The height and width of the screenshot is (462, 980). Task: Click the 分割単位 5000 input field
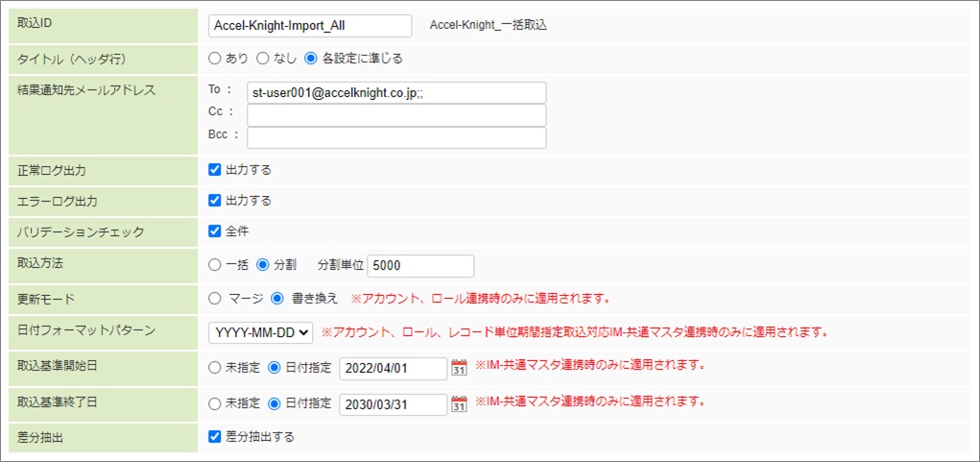click(x=420, y=265)
